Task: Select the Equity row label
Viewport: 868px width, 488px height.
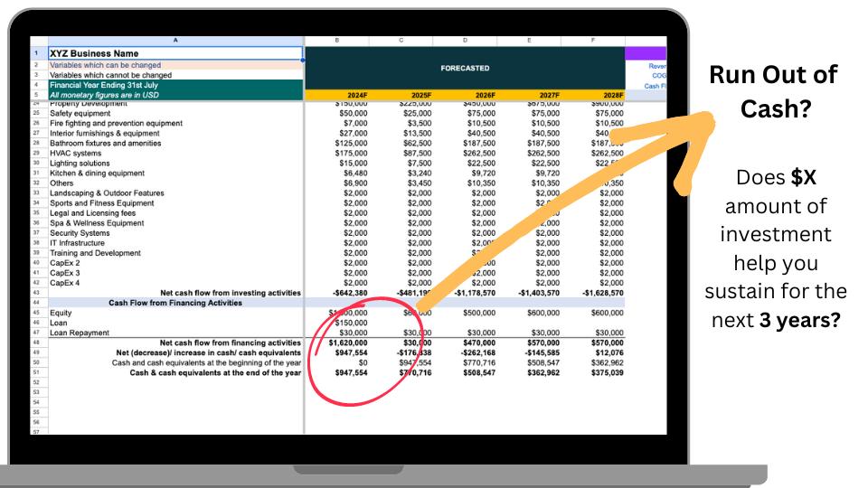Action: [61, 313]
